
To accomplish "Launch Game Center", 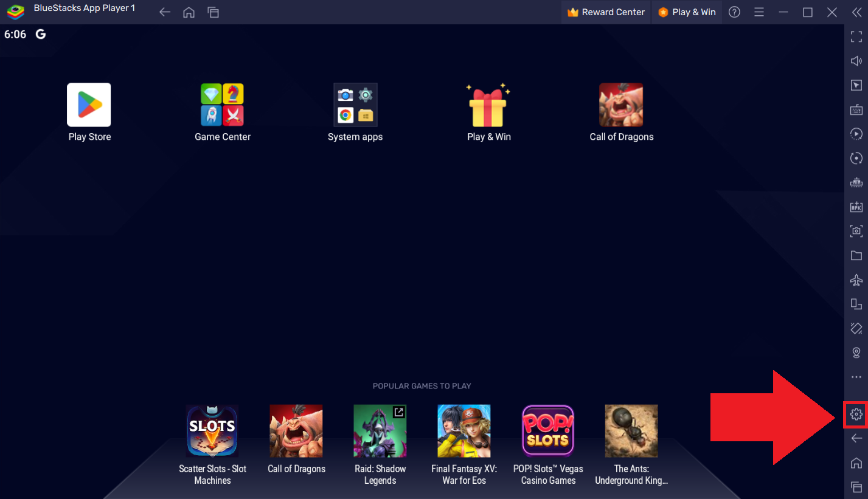I will click(x=223, y=105).
